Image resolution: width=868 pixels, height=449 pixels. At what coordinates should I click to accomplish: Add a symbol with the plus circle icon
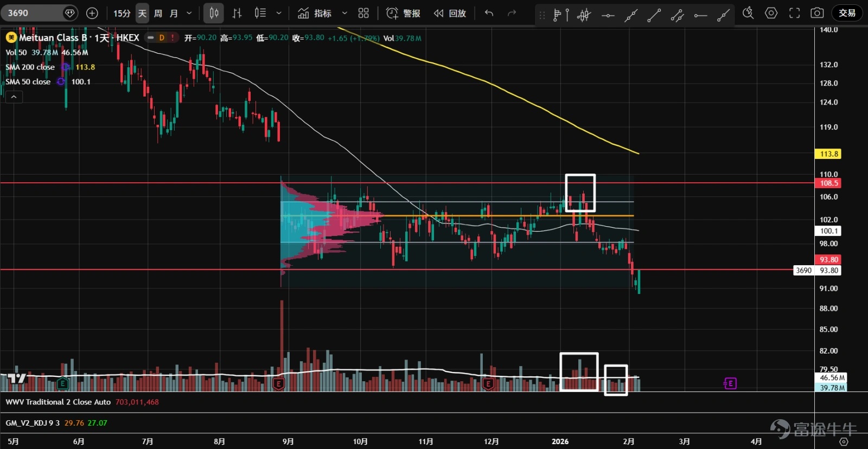[92, 13]
